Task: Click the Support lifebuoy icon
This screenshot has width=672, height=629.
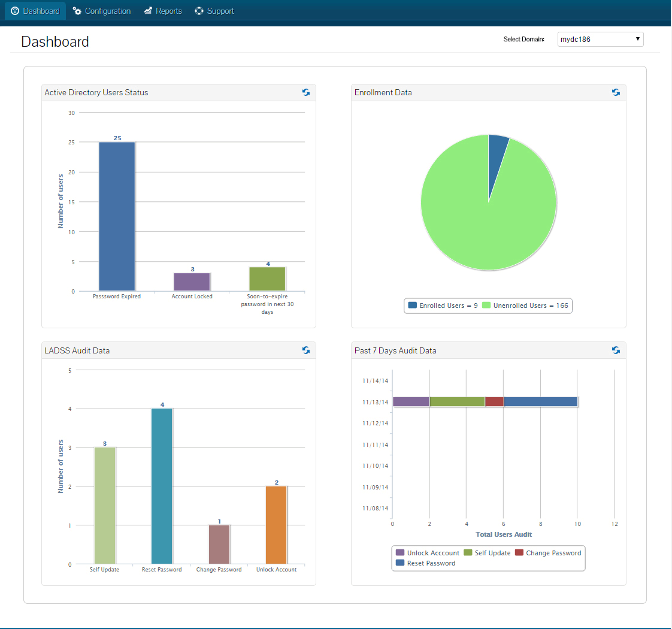Action: [x=199, y=11]
